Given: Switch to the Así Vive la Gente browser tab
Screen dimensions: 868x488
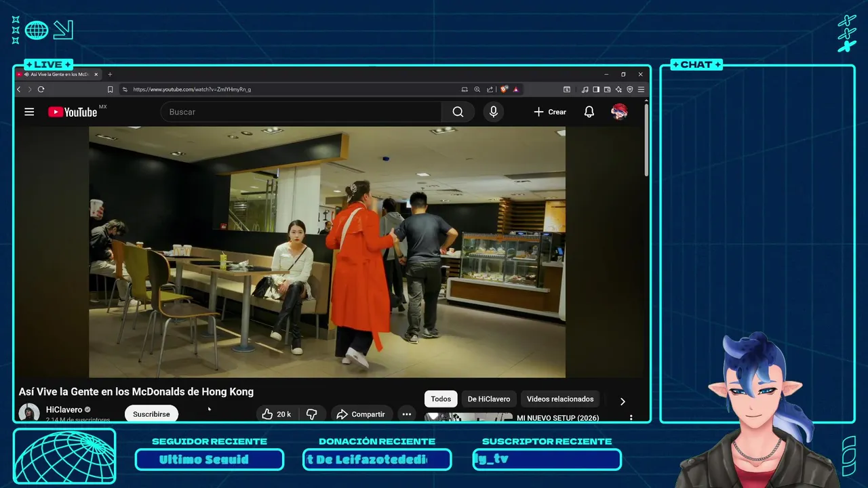Looking at the screenshot, I should point(58,75).
